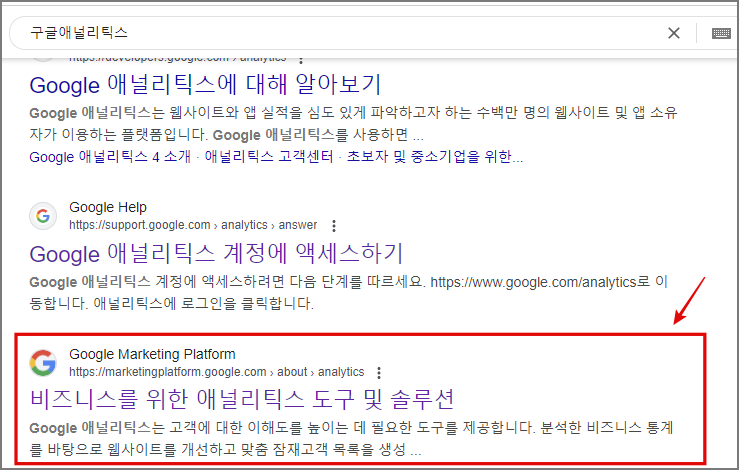Click snippet '자가 이용하는 플랫폼입니다'
739x470 pixels.
[x=227, y=135]
